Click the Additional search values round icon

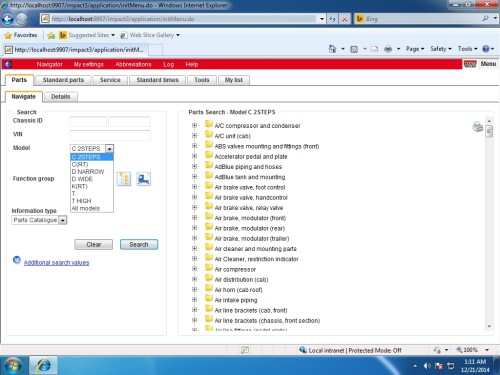(x=17, y=260)
